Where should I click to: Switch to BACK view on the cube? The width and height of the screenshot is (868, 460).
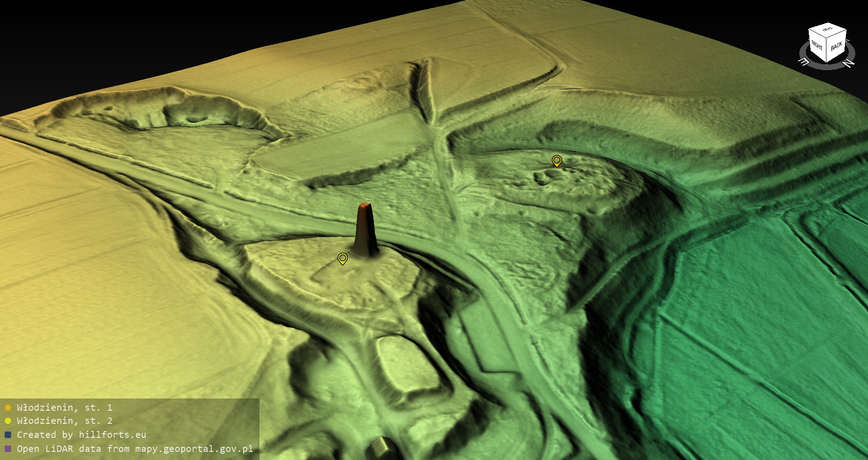click(x=836, y=46)
